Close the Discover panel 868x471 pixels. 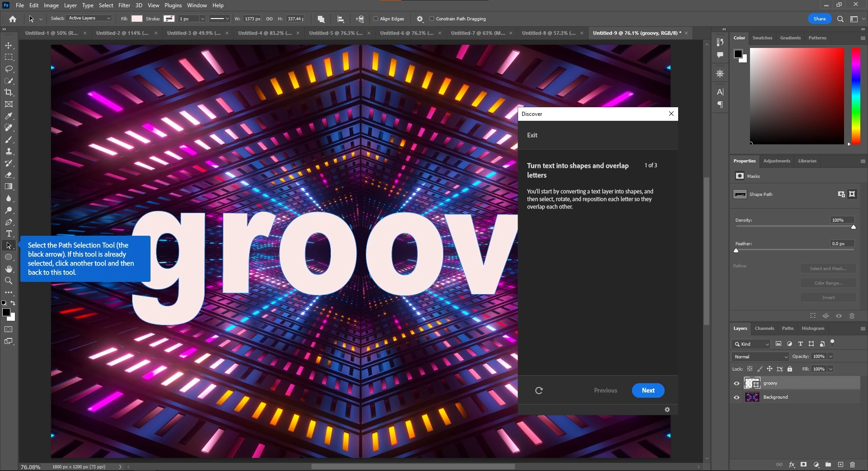pyautogui.click(x=671, y=114)
